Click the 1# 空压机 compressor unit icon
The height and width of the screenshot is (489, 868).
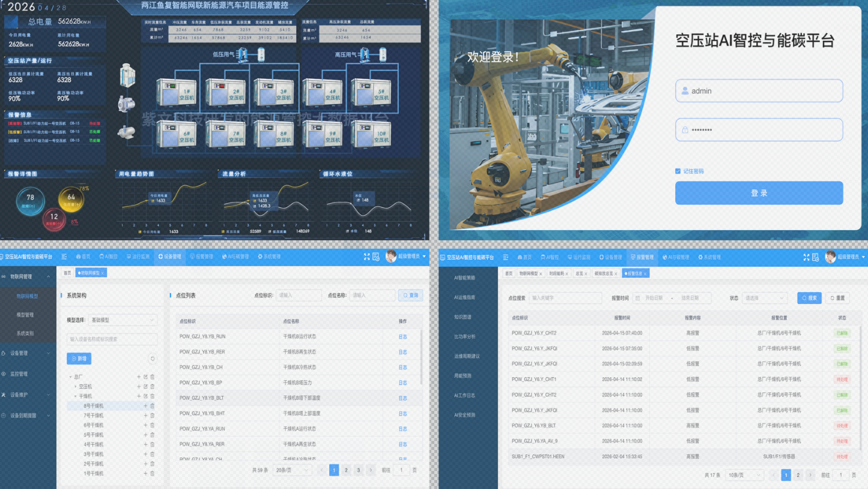coord(176,93)
